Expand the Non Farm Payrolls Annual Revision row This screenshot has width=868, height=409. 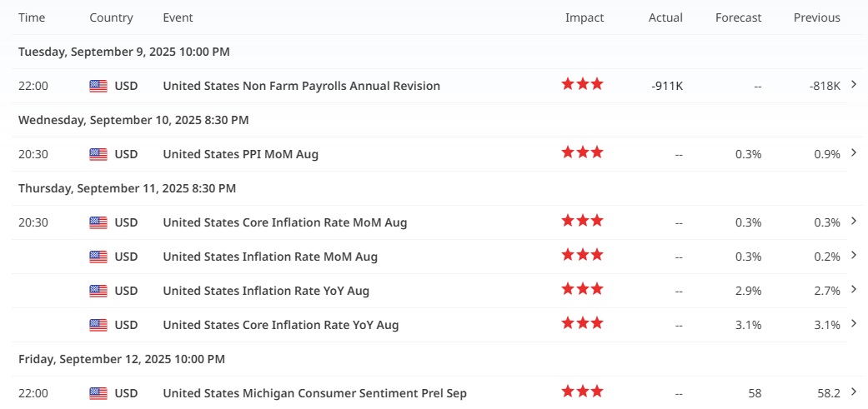853,84
